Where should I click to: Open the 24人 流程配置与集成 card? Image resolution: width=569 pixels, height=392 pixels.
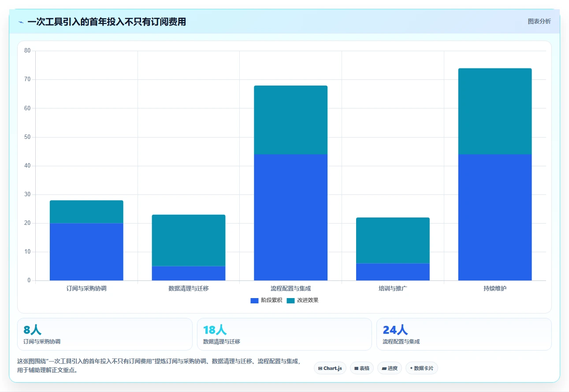(x=464, y=334)
